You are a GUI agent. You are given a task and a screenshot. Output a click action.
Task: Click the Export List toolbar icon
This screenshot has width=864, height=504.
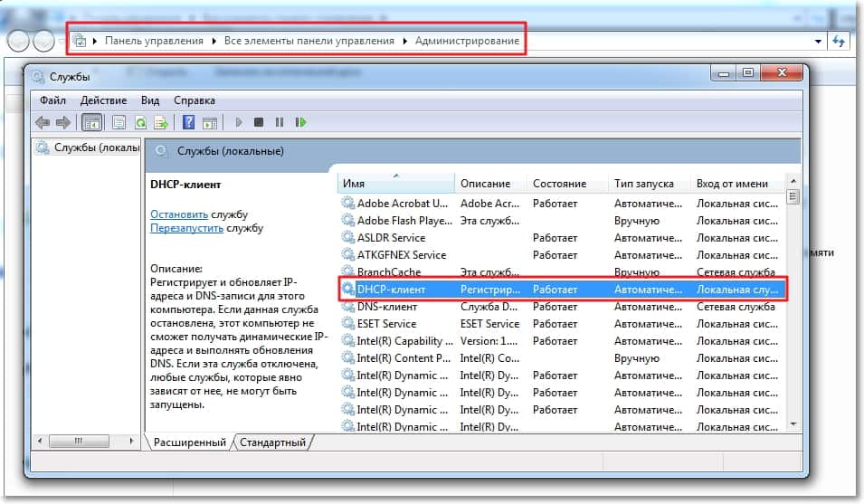pos(161,122)
